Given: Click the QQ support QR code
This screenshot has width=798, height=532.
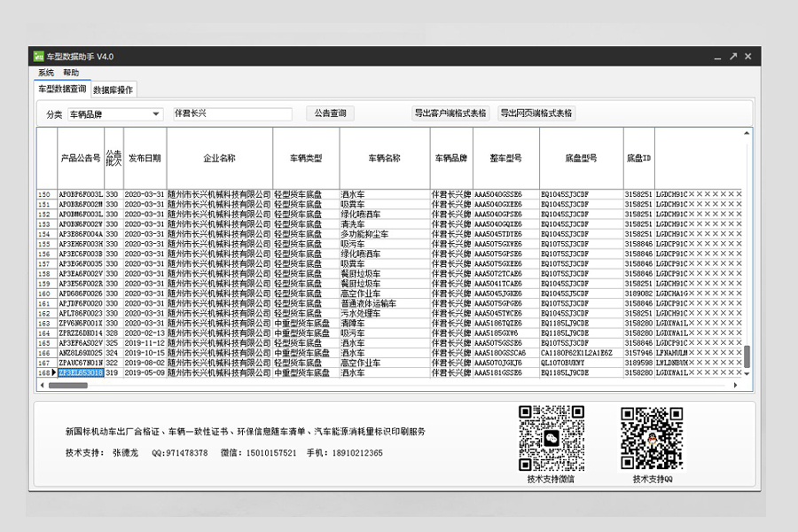Looking at the screenshot, I should click(x=651, y=438).
